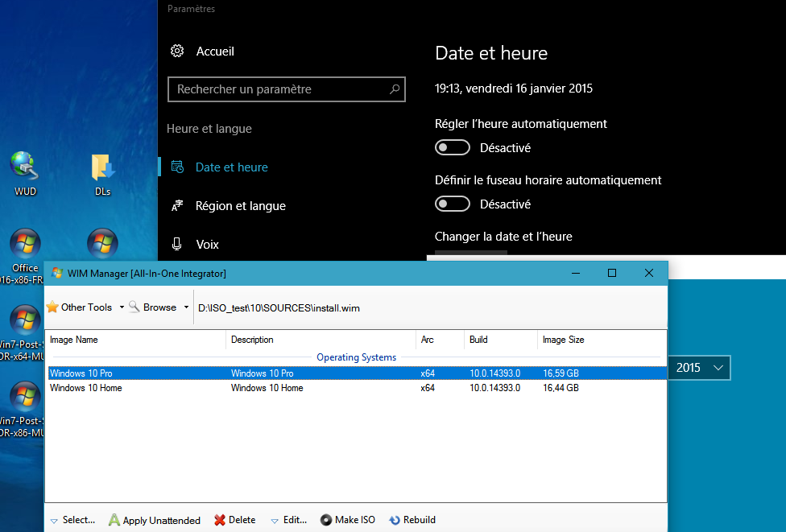
Task: Open the DLs folder on desktop
Action: pos(102,167)
